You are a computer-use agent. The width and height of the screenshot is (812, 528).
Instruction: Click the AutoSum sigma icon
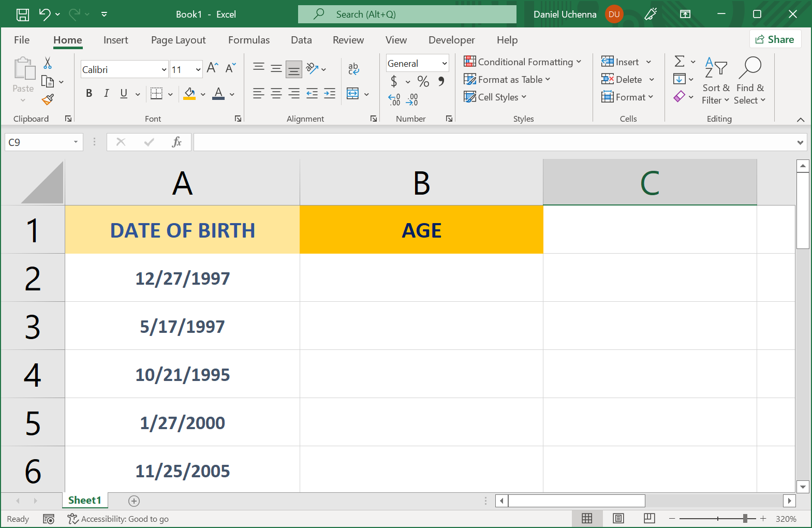[680, 62]
